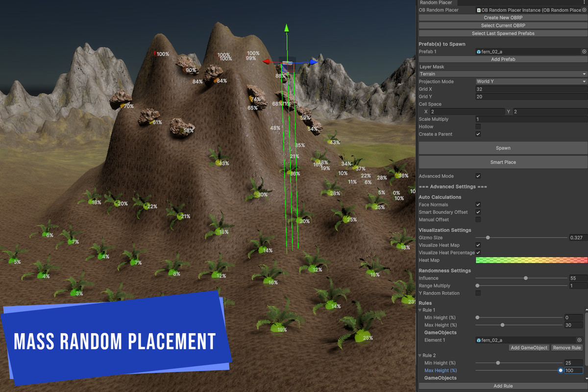
Task: Open the Element 1 object picker in Rule 1
Action: click(579, 340)
